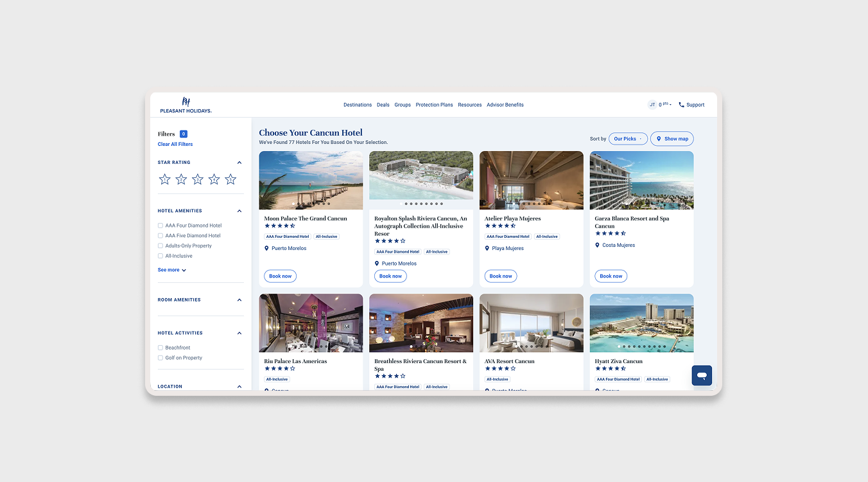Viewport: 868px width, 482px height.
Task: Click the Riu Palace Las Americas title
Action: tap(295, 361)
